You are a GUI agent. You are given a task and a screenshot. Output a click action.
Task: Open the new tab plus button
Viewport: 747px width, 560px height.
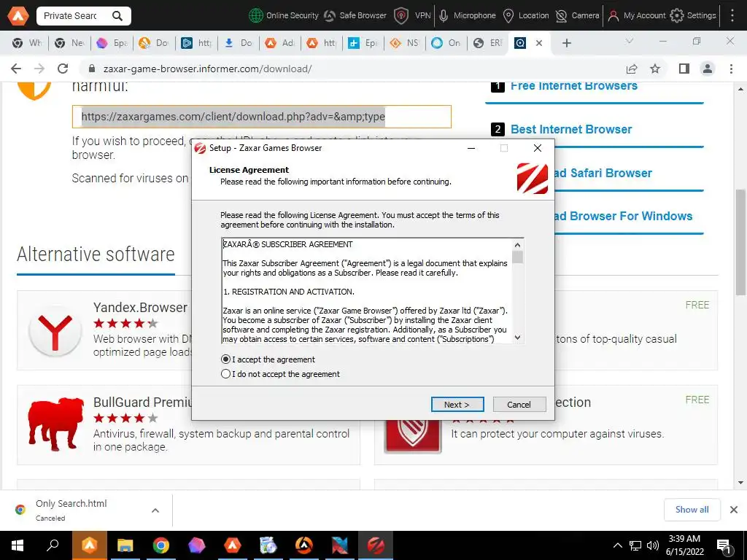[566, 43]
